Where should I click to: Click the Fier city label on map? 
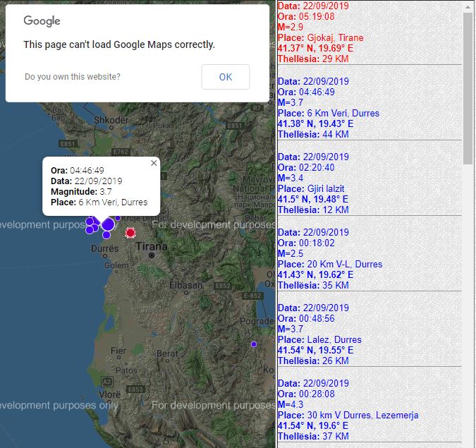118,351
